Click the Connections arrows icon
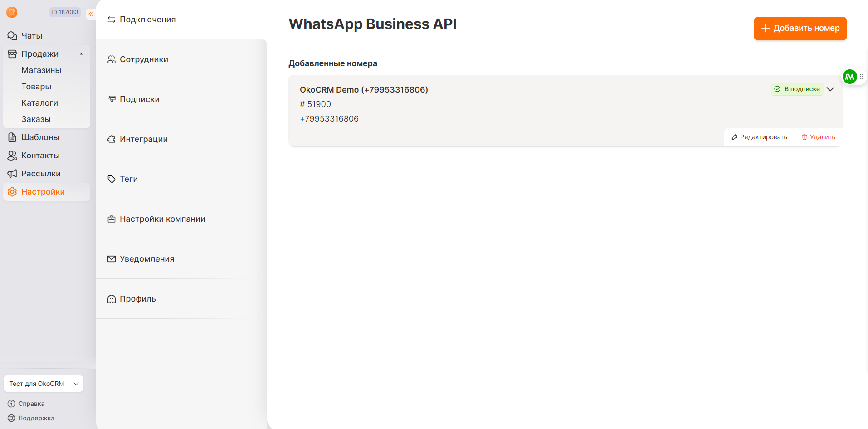Viewport: 868px width, 429px height. 112,19
